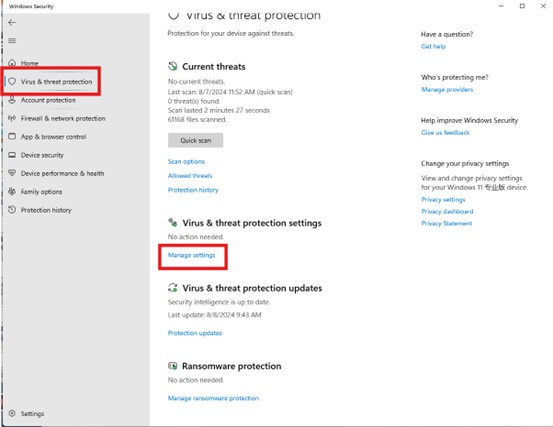Open Scan options link

pyautogui.click(x=186, y=161)
